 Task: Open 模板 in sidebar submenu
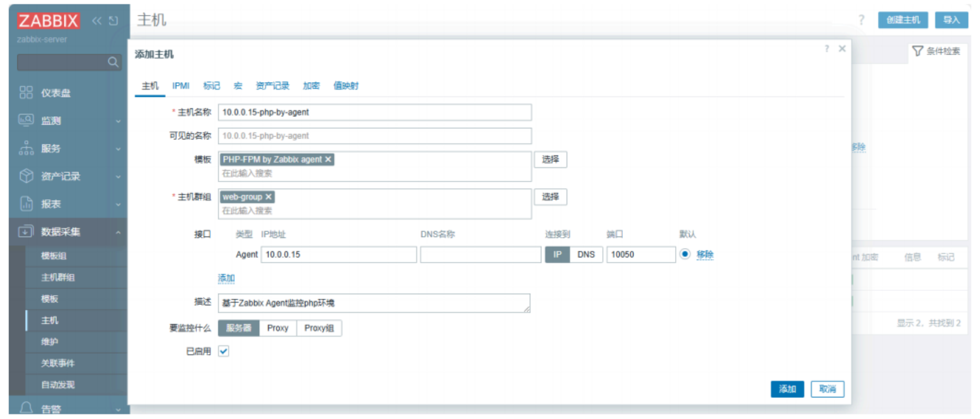[x=50, y=299]
